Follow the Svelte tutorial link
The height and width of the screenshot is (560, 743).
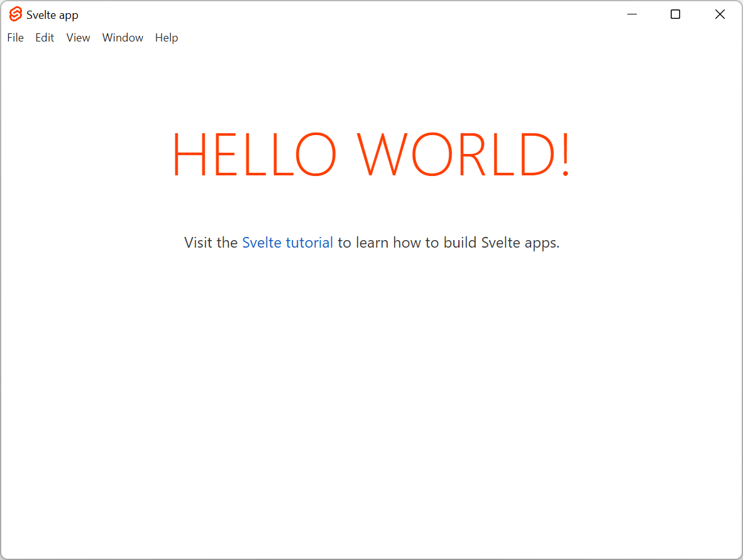288,243
